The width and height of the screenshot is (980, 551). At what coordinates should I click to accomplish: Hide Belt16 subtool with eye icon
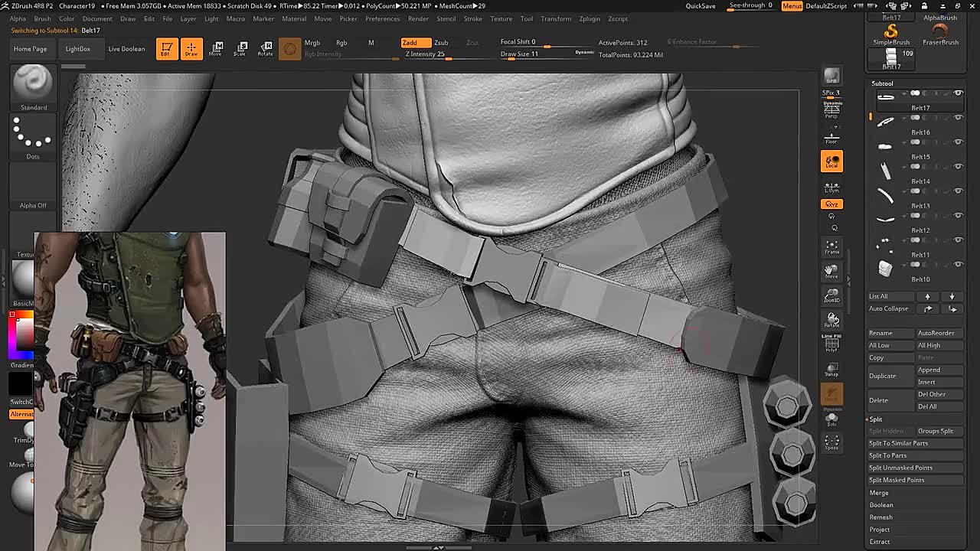pyautogui.click(x=958, y=118)
